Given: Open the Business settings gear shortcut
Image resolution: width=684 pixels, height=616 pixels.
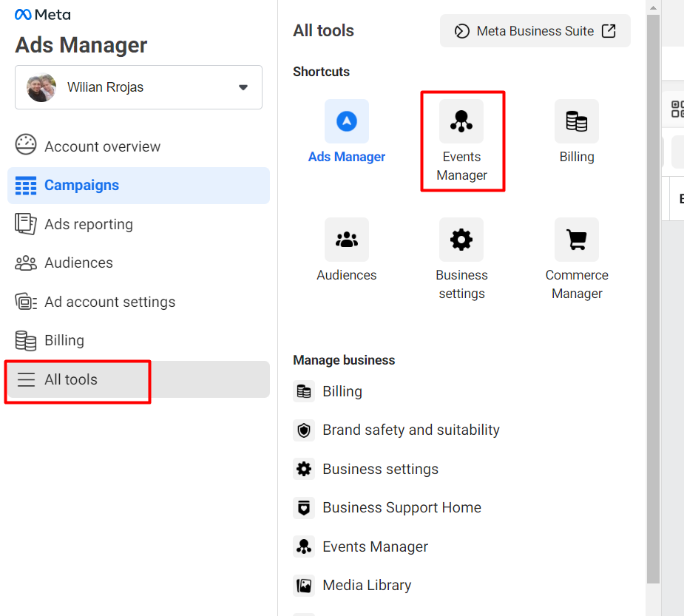Looking at the screenshot, I should 461,240.
